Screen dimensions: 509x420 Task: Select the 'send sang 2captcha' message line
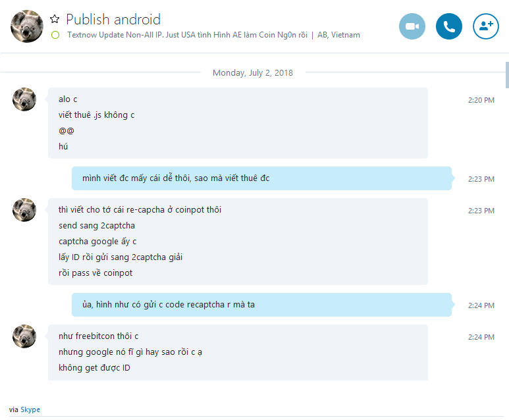97,226
